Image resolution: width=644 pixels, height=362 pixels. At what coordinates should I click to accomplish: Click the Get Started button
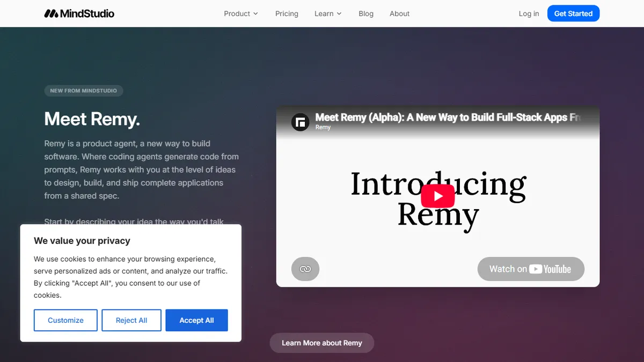pos(573,13)
